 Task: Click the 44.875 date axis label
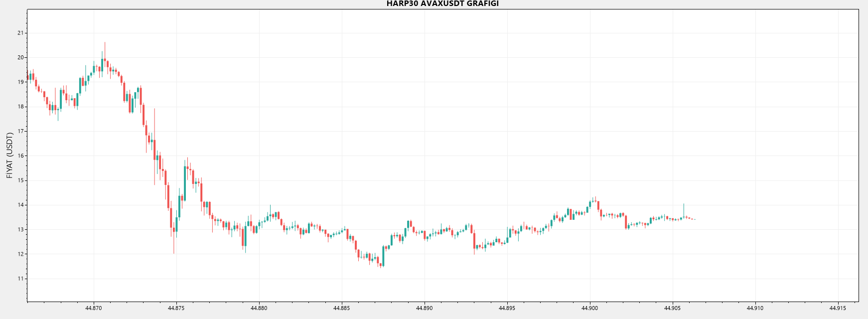pyautogui.click(x=176, y=308)
